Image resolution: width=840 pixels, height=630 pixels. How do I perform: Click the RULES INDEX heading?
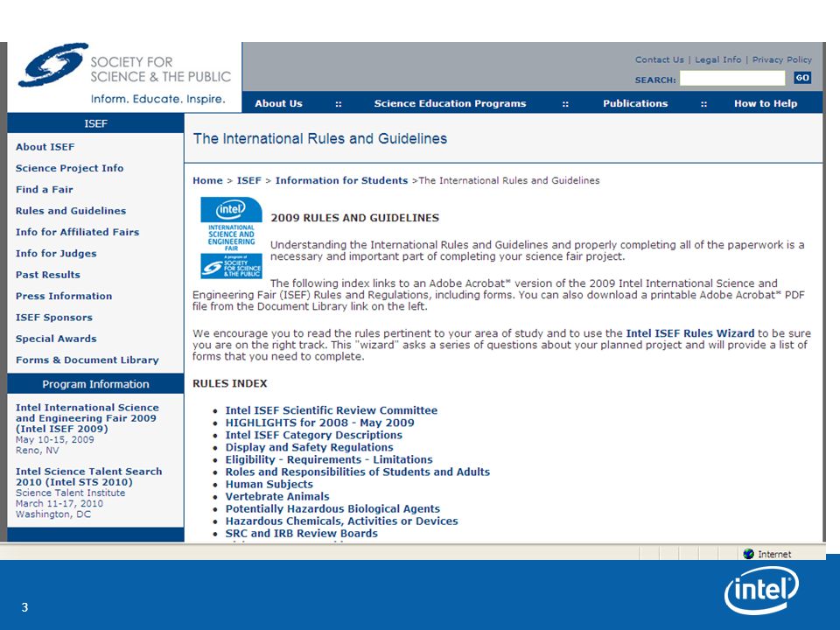click(230, 383)
